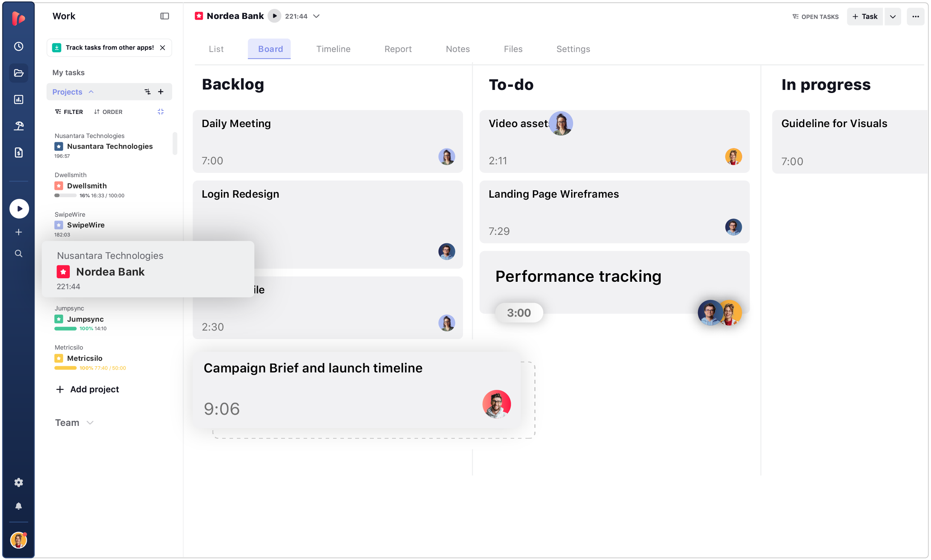This screenshot has height=560, width=931.
Task: Switch to the Timeline tab
Action: [333, 49]
